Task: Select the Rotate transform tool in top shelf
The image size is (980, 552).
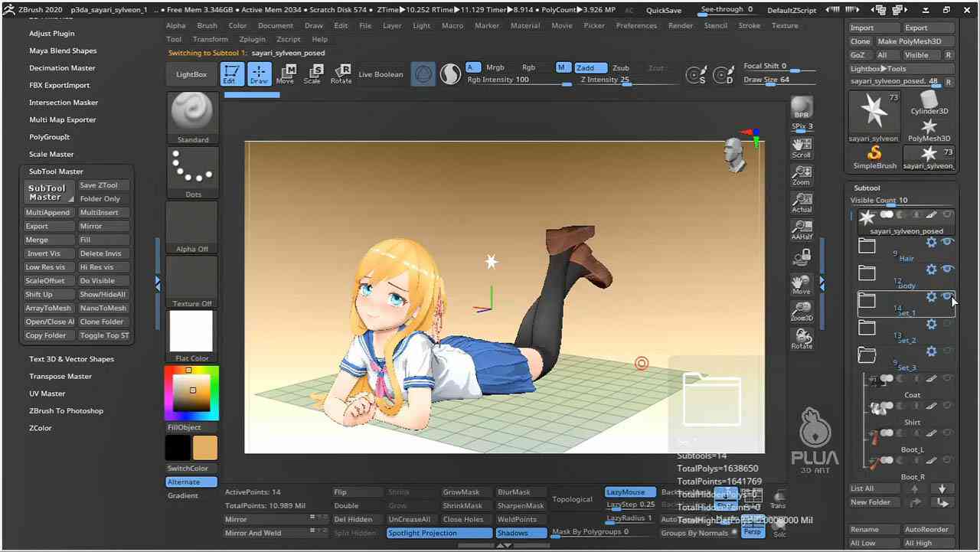Action: 341,74
